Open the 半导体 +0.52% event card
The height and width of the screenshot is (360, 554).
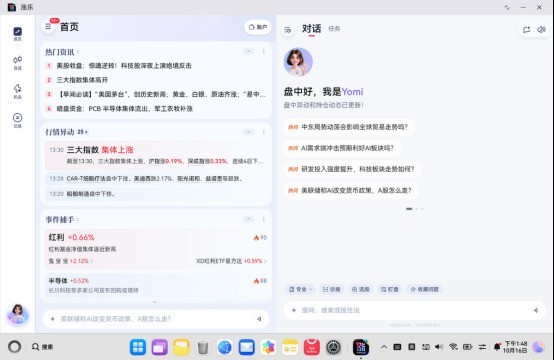pos(156,285)
